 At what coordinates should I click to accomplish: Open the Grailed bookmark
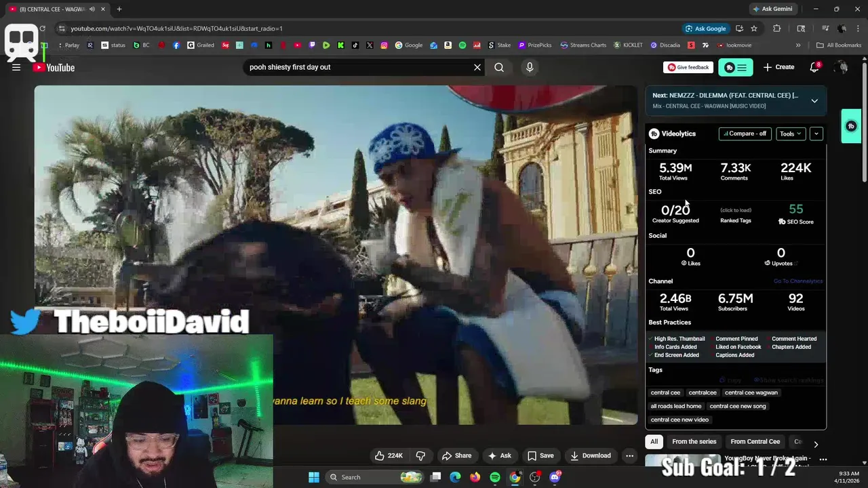pos(201,45)
